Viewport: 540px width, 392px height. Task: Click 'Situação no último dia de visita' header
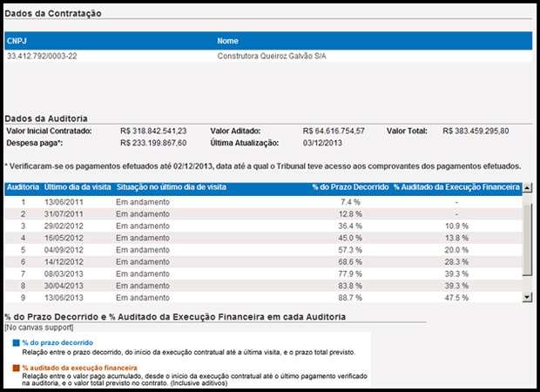pos(171,187)
